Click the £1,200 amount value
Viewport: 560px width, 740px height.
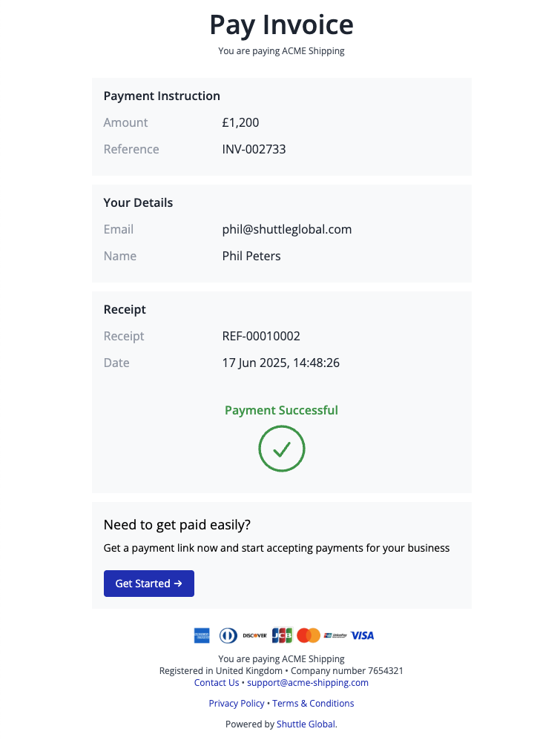coord(240,122)
